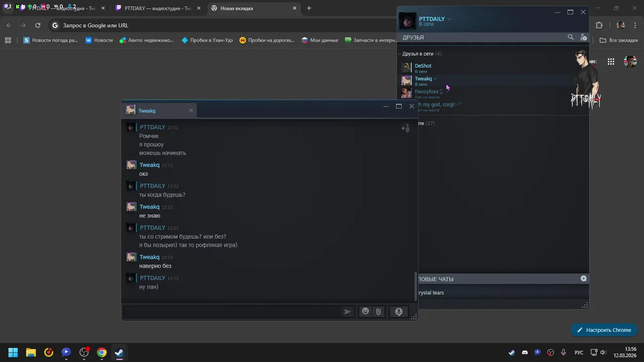
Task: Switch the 'РУС' keyboard language indicator
Action: [x=579, y=352]
